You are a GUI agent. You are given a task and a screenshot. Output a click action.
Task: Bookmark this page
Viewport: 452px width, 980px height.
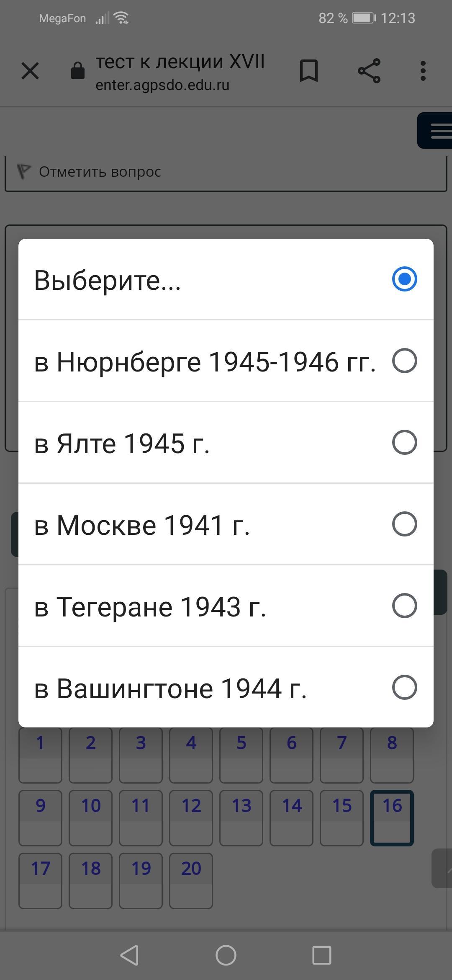(309, 71)
